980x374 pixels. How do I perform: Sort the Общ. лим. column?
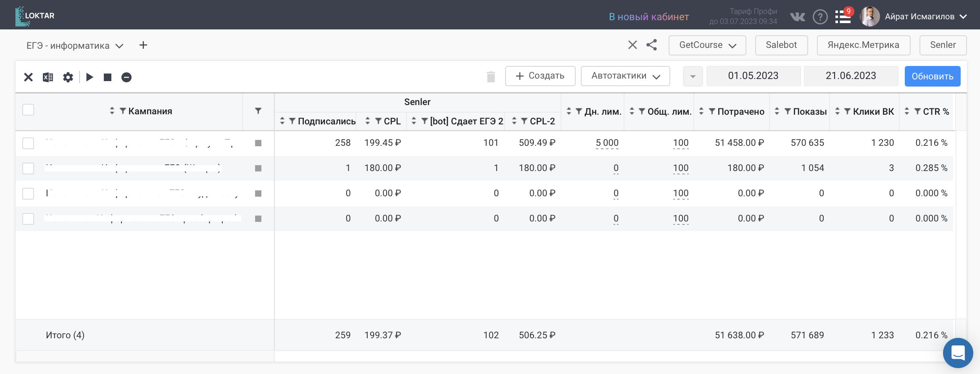(632, 111)
